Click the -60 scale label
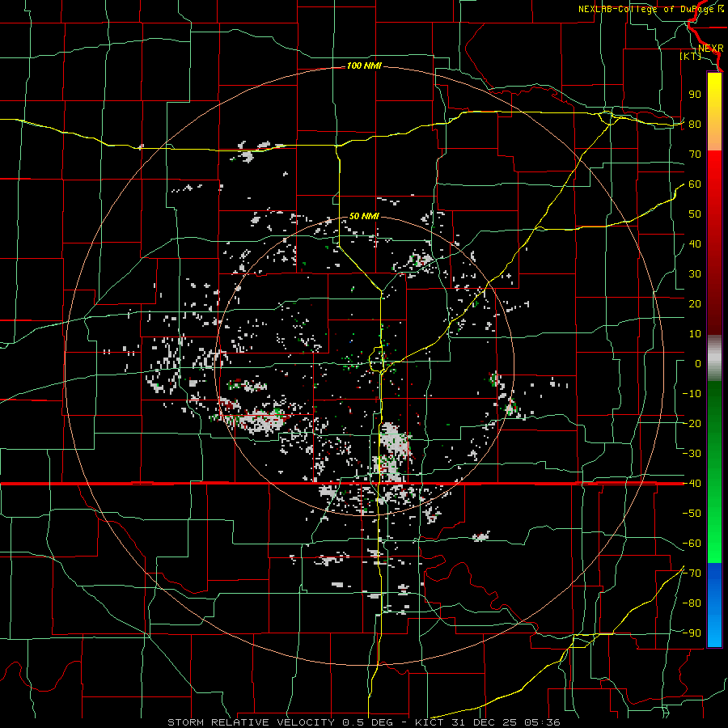 coord(692,544)
